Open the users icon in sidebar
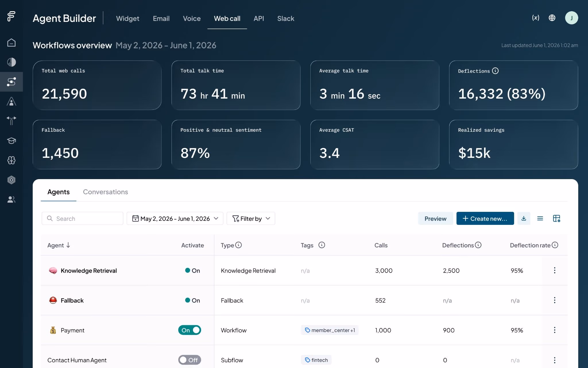Viewport: 588px width, 368px height. click(x=11, y=200)
